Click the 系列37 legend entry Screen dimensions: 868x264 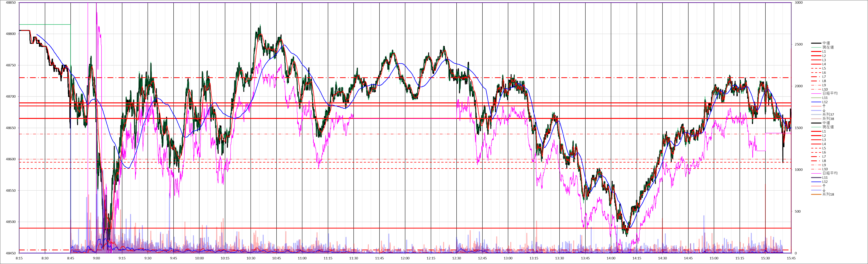[828, 115]
